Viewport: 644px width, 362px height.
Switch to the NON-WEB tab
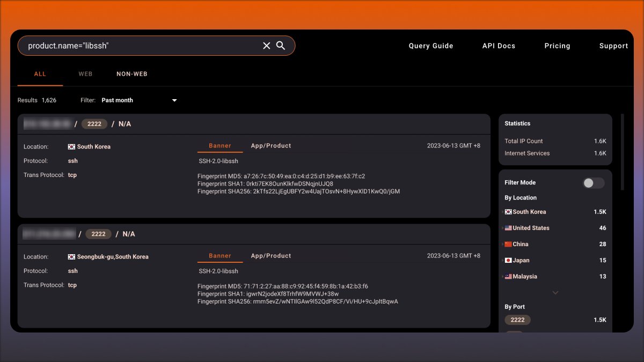pyautogui.click(x=131, y=74)
